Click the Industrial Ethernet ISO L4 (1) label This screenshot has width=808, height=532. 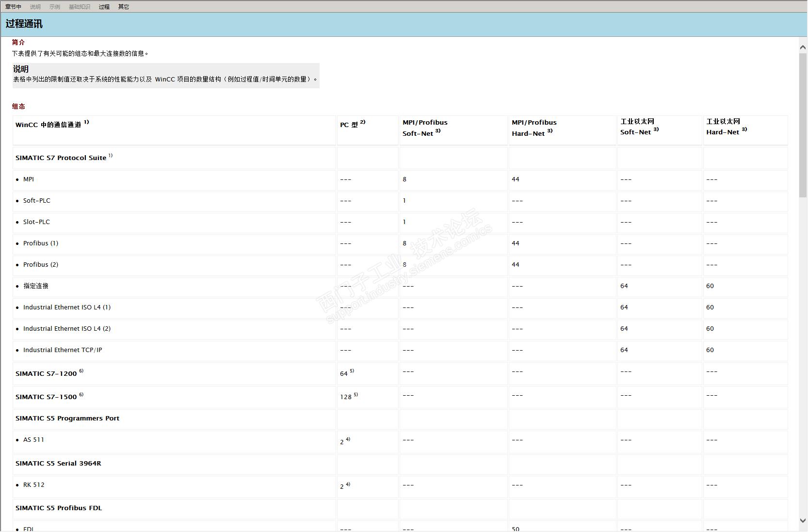[x=67, y=307]
